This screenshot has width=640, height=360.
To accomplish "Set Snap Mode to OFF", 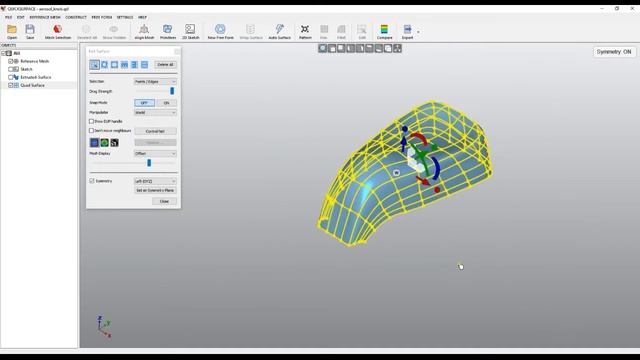I will (144, 103).
